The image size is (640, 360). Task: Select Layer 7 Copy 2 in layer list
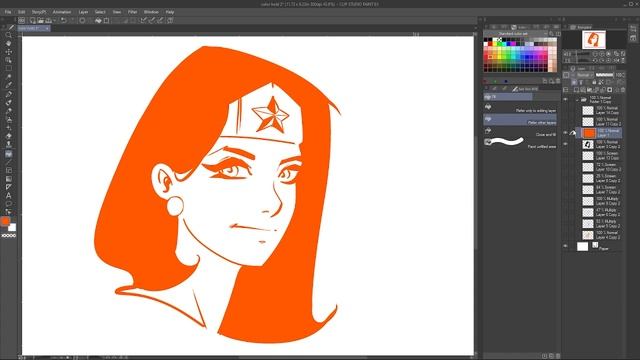(x=602, y=190)
